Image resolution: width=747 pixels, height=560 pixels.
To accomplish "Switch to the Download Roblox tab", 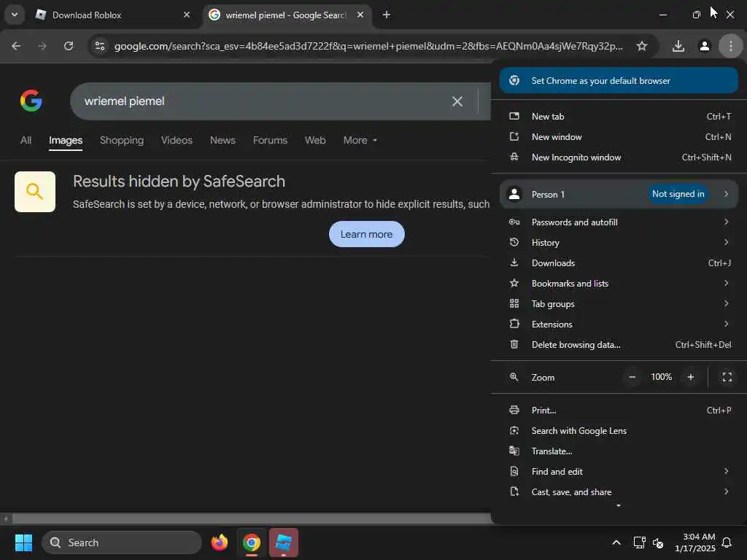I will tap(113, 15).
